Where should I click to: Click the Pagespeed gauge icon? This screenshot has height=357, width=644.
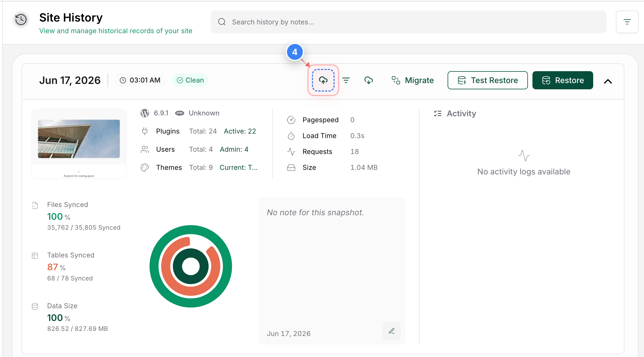pyautogui.click(x=291, y=120)
